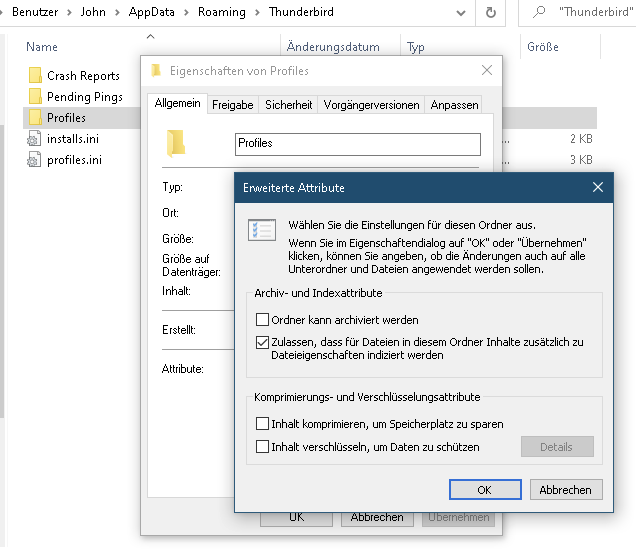The width and height of the screenshot is (636, 559).
Task: Confirm Erweiterte Attribute with OK
Action: click(x=485, y=490)
